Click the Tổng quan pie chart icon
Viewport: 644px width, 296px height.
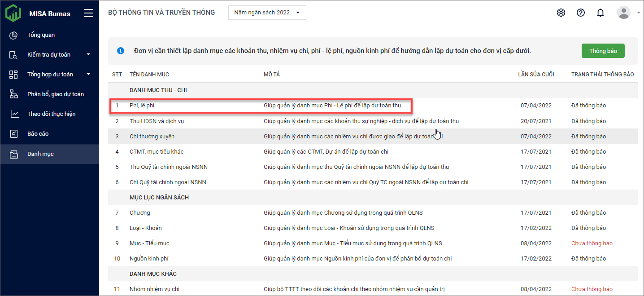pos(13,35)
